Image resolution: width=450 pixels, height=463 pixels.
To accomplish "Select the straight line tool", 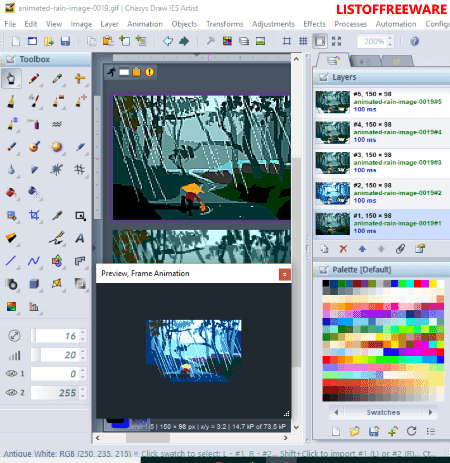I will point(11,261).
